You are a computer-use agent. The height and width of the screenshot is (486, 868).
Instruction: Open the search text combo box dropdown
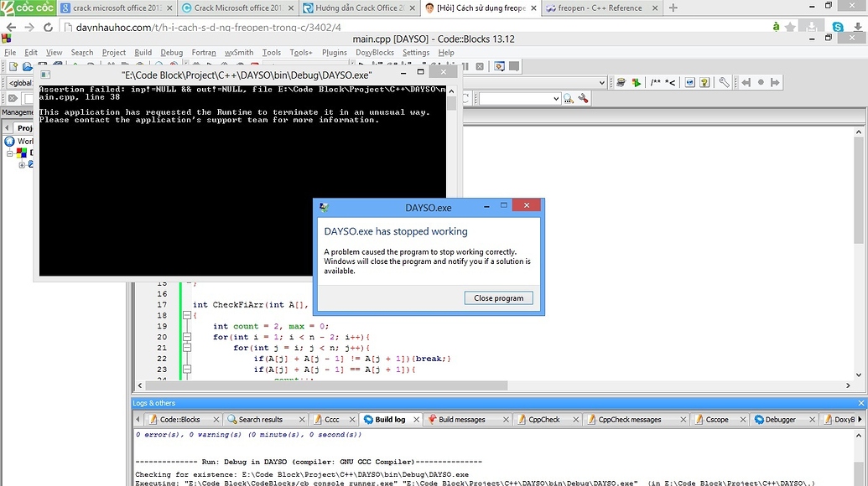point(556,98)
